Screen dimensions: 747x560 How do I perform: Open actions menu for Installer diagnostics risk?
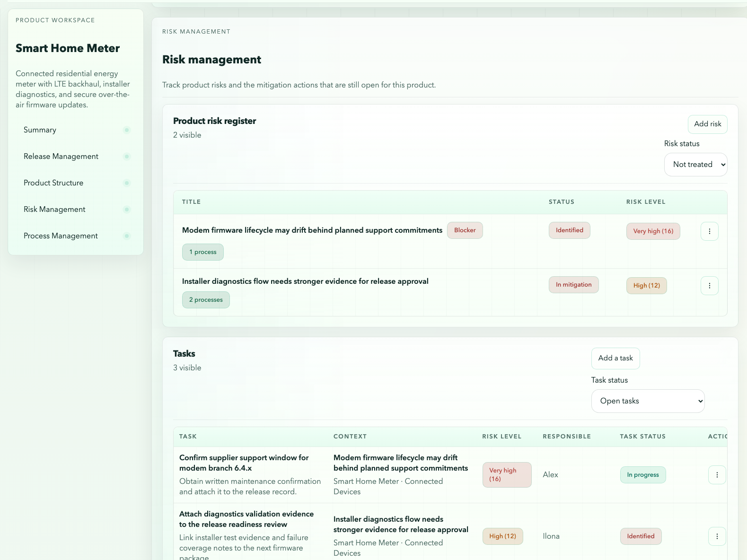[x=709, y=286]
